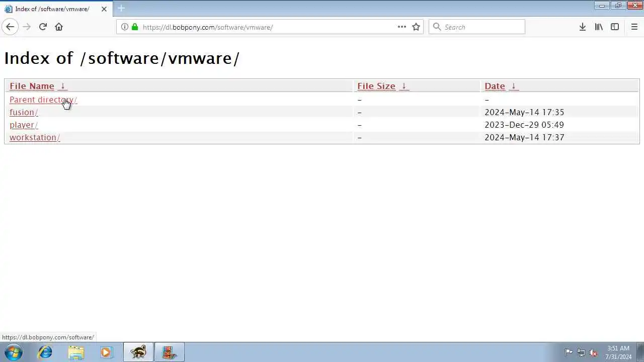This screenshot has width=644, height=362.
Task: Open Action Center flag in tray
Action: (x=569, y=352)
